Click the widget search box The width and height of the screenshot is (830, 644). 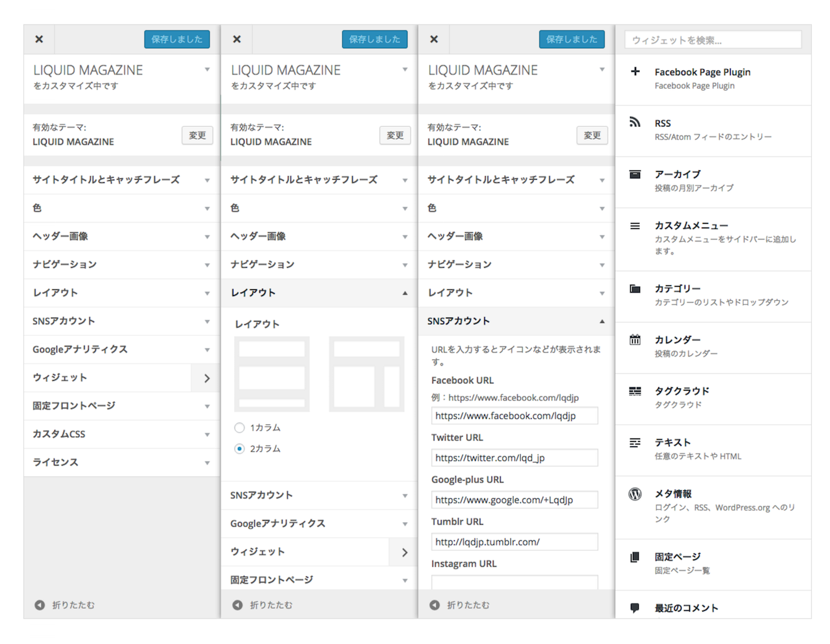click(x=713, y=40)
